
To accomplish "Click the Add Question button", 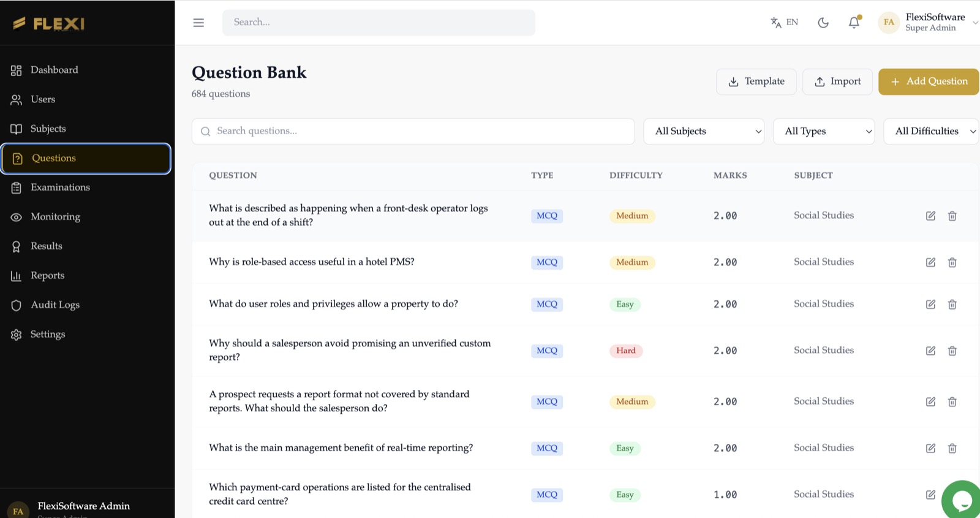I will [929, 82].
